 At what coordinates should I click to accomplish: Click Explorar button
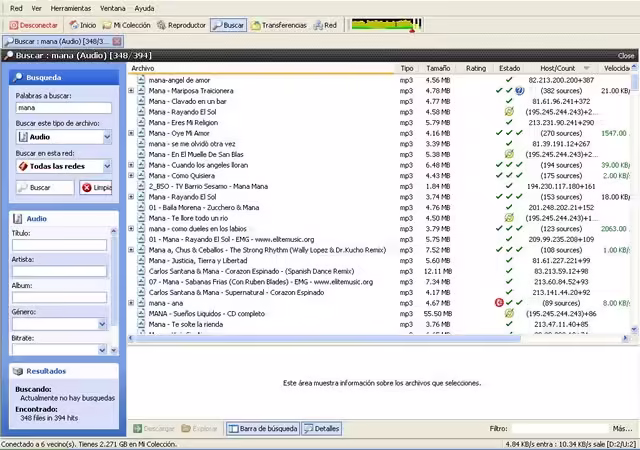tap(200, 428)
